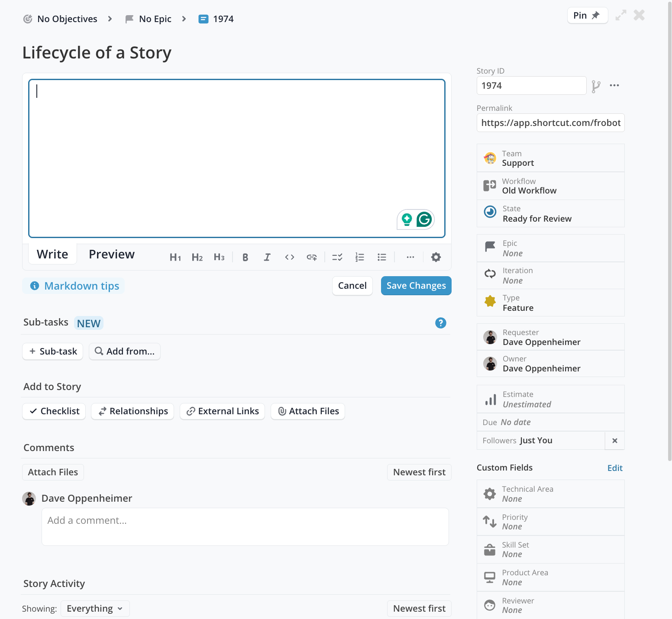This screenshot has height=619, width=672.
Task: Switch to the Write tab
Action: [x=52, y=255]
